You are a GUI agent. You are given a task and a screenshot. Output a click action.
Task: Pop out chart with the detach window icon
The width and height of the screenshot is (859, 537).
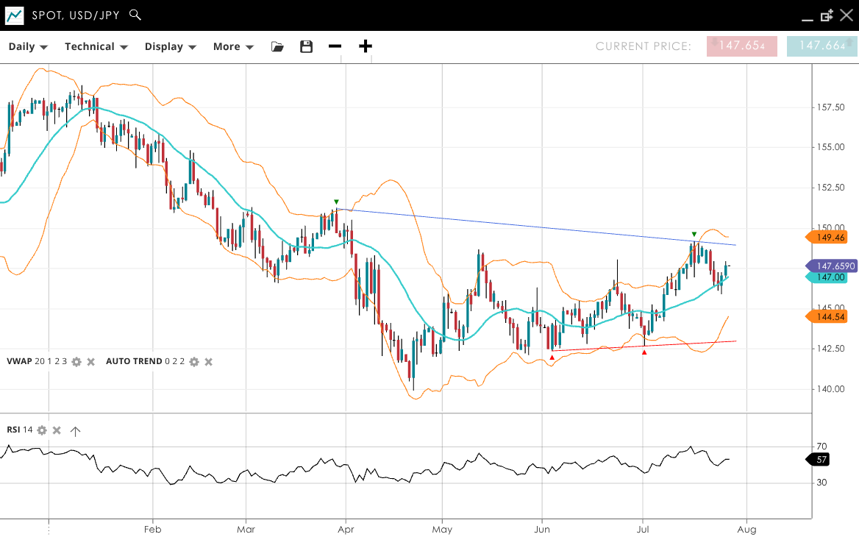coord(827,15)
